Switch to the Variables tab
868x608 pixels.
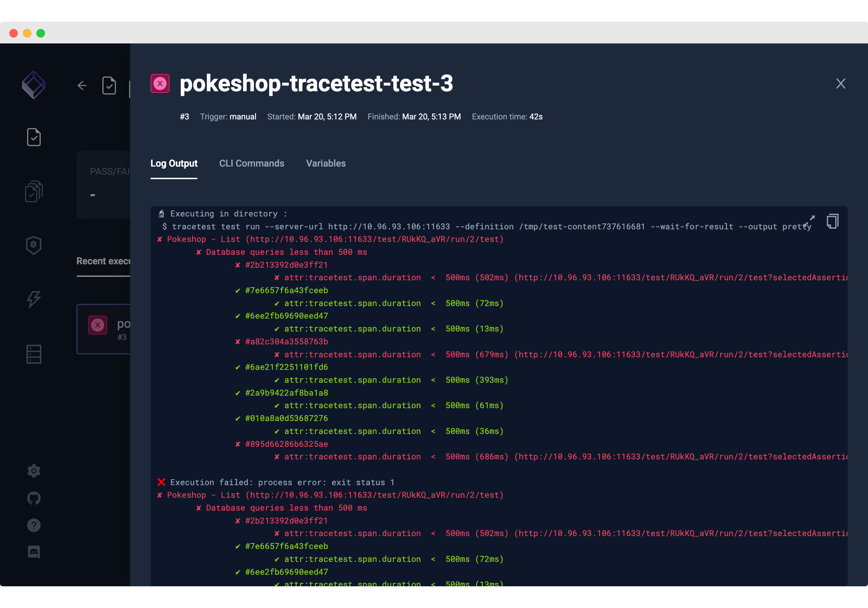point(326,164)
